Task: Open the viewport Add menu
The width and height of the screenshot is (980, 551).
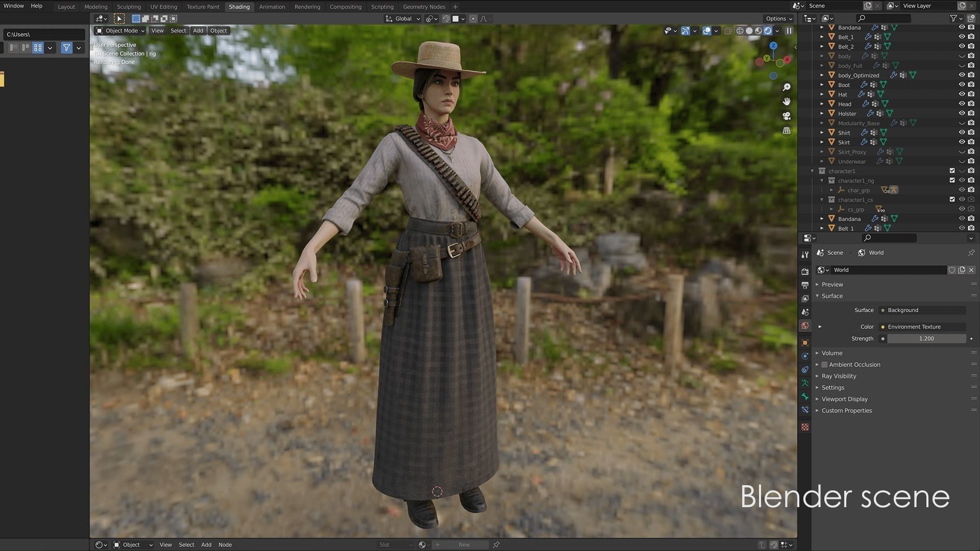Action: pyautogui.click(x=198, y=31)
